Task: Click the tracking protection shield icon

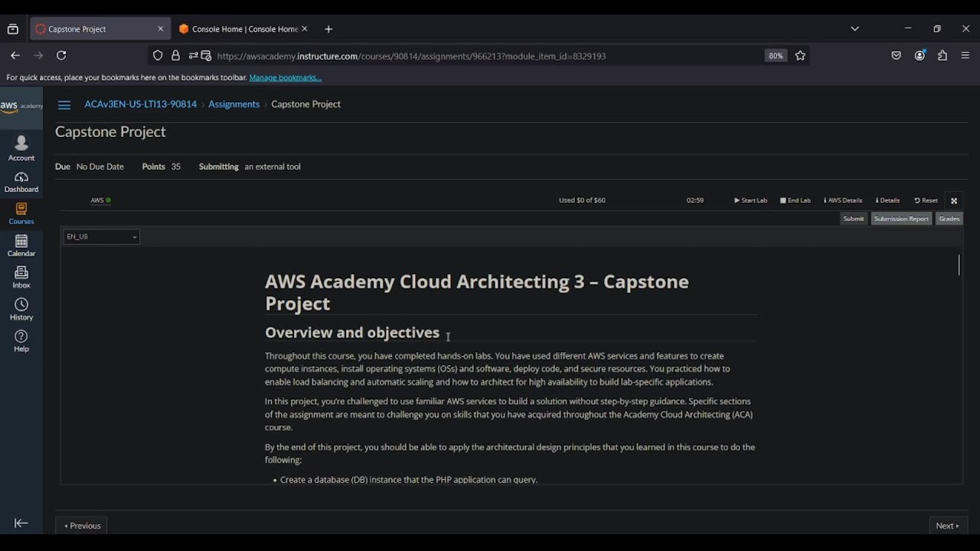Action: tap(158, 55)
